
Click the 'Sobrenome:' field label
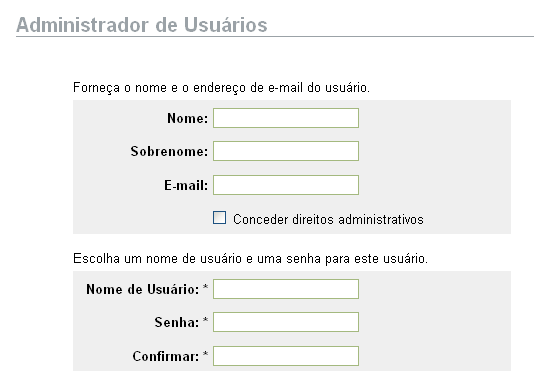click(169, 151)
